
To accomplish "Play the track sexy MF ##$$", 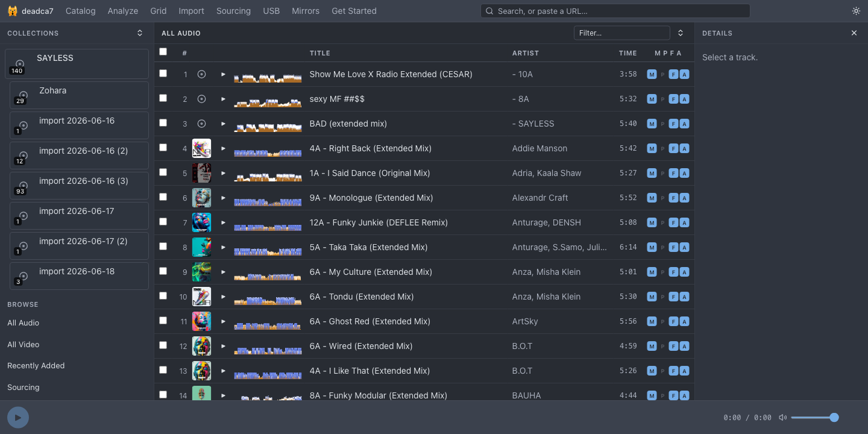I will pos(223,99).
